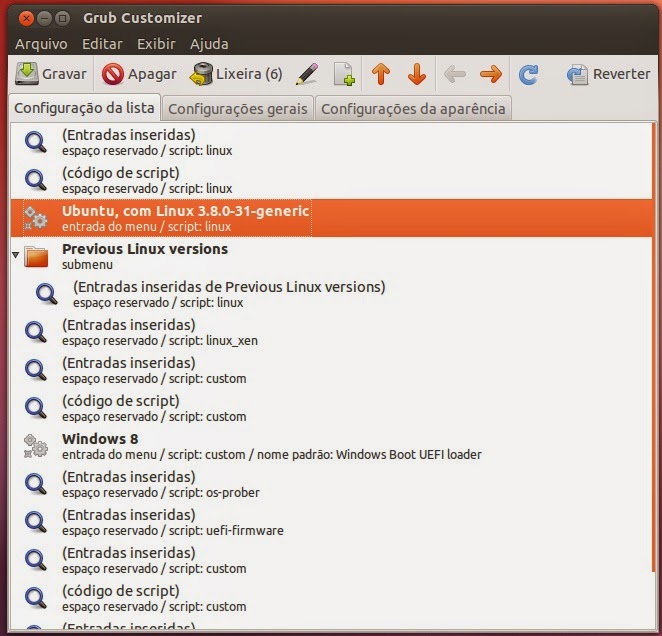
Task: Open the Exibir menu
Action: [156, 44]
